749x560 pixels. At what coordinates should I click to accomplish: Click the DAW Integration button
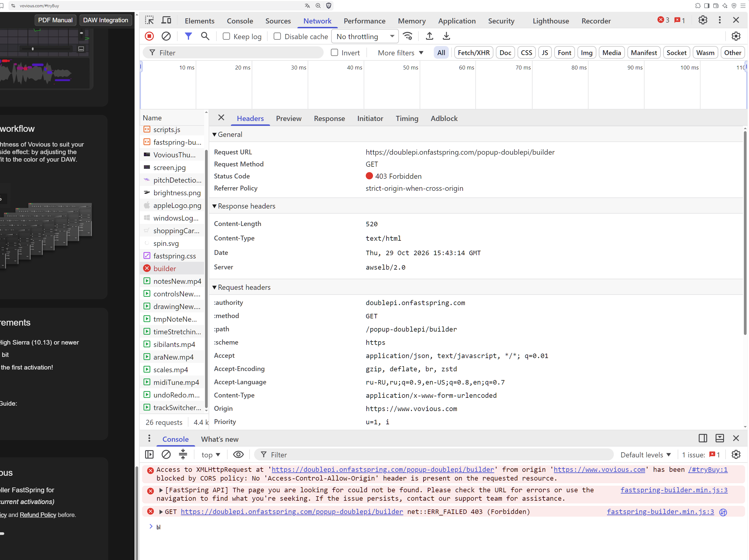coord(105,20)
